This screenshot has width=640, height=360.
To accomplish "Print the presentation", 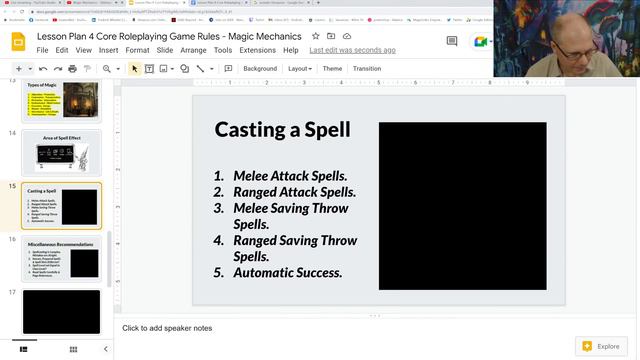I will click(72, 69).
